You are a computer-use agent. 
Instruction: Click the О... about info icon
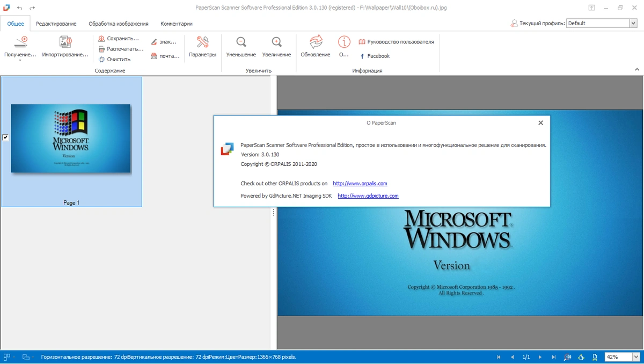344,42
